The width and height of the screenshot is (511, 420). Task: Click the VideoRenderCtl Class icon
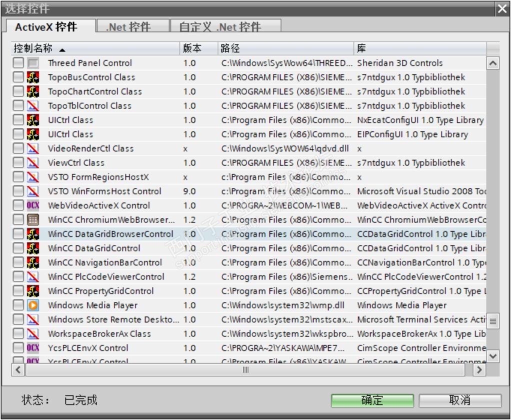33,148
